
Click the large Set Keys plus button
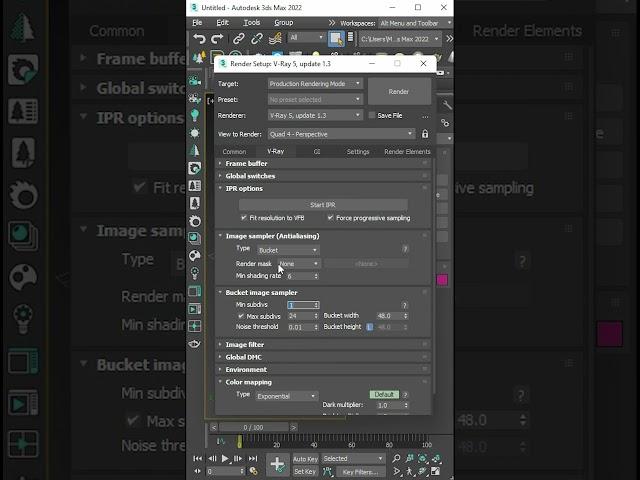pyautogui.click(x=278, y=464)
